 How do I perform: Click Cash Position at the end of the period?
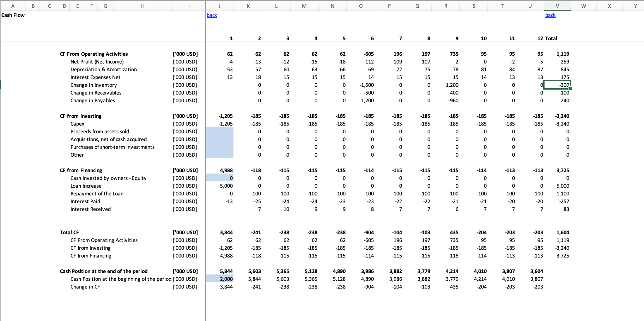104,271
